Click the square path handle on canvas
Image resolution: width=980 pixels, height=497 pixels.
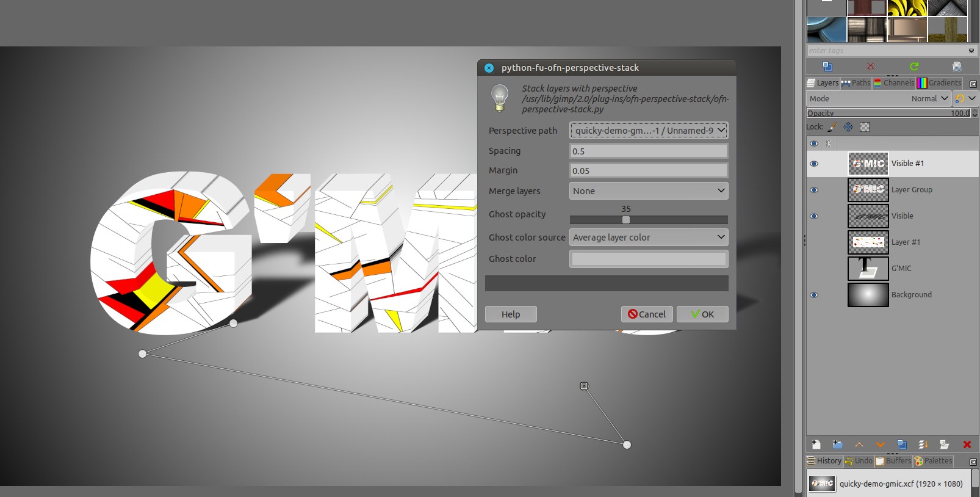coord(584,386)
